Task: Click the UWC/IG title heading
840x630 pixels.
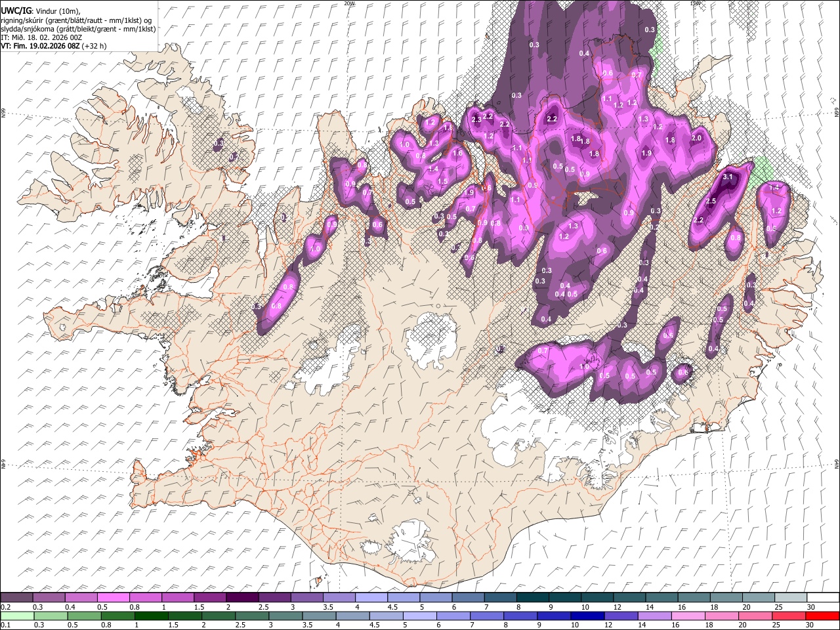Action: (15, 10)
